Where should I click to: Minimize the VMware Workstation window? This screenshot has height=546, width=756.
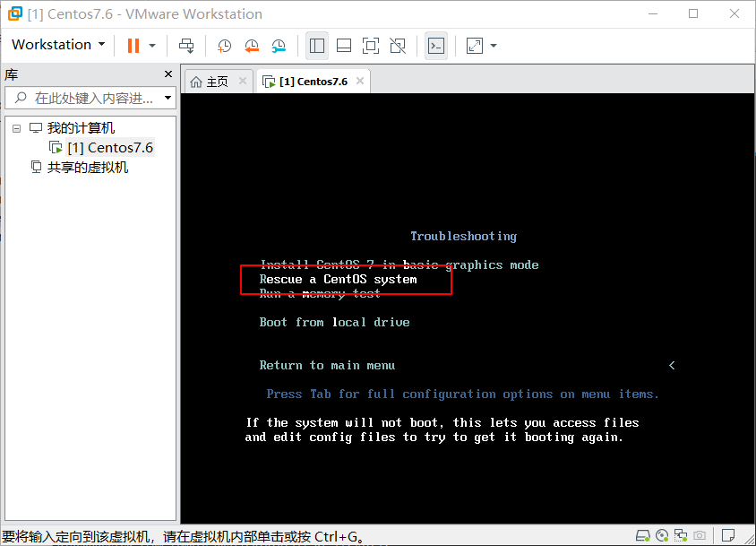pyautogui.click(x=653, y=13)
